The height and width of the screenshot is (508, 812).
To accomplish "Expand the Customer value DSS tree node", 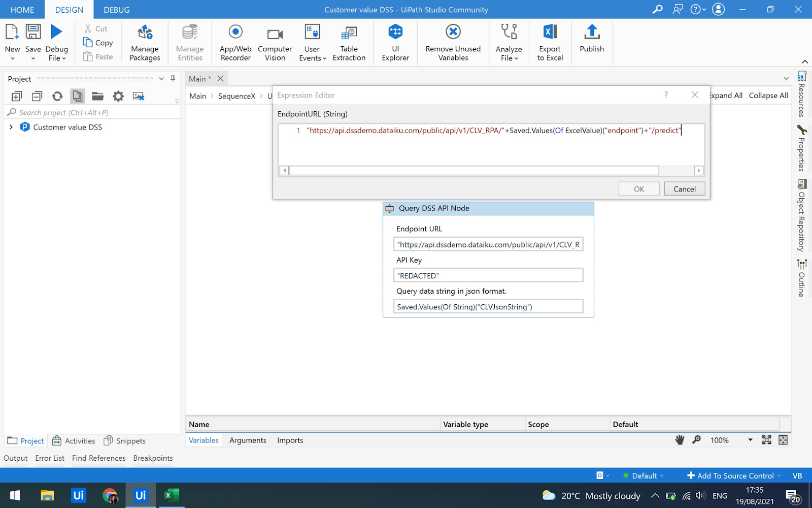I will click(11, 127).
